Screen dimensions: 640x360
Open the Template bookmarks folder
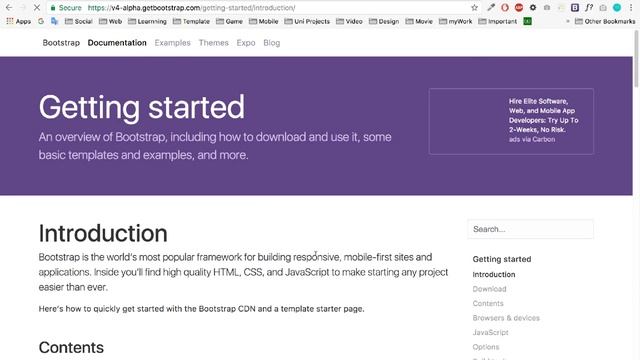click(x=191, y=21)
